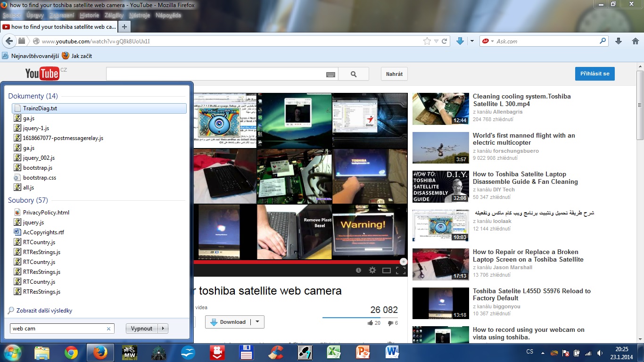Expand the arrow next to Vypnout

[163, 329]
